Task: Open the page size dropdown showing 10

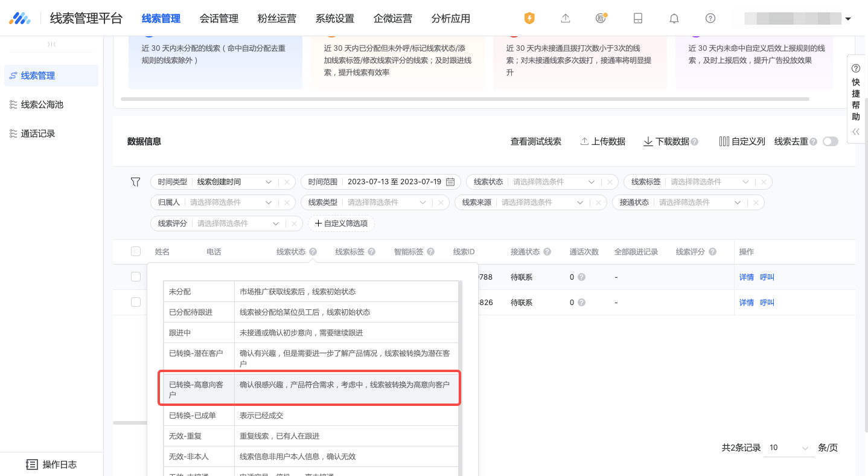Action: 788,448
